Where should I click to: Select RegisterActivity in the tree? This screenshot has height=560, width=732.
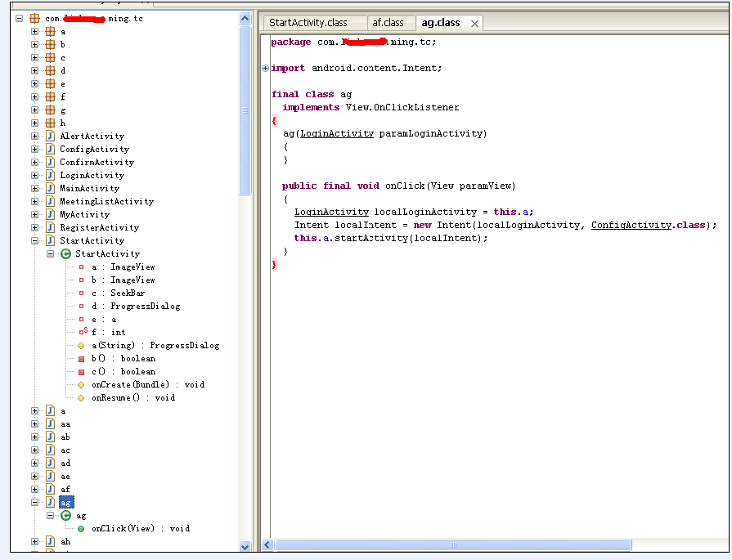tap(99, 228)
